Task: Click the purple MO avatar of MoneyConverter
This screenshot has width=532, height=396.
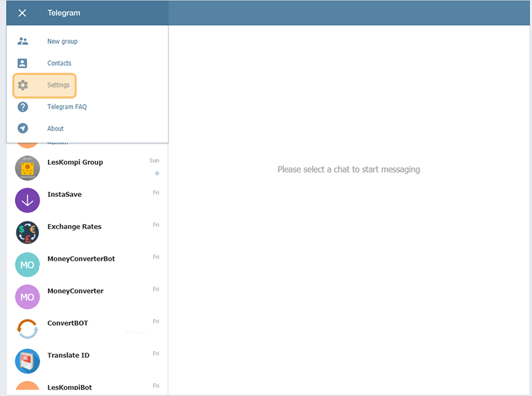Action: point(27,297)
